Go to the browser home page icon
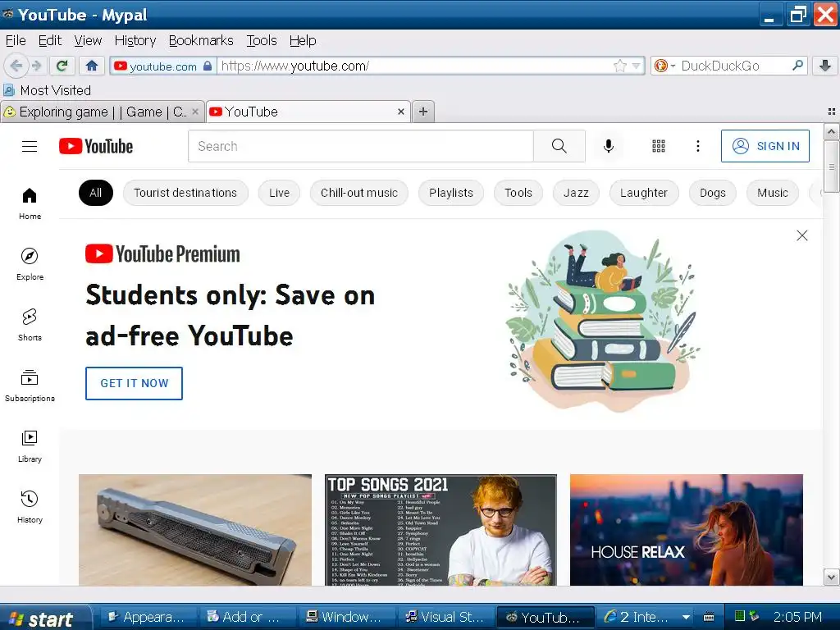Viewport: 840px width, 630px height. click(x=92, y=66)
